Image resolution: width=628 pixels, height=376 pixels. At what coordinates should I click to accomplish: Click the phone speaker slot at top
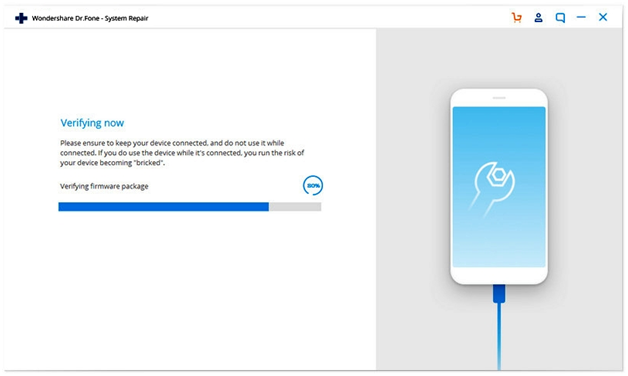[x=499, y=98]
